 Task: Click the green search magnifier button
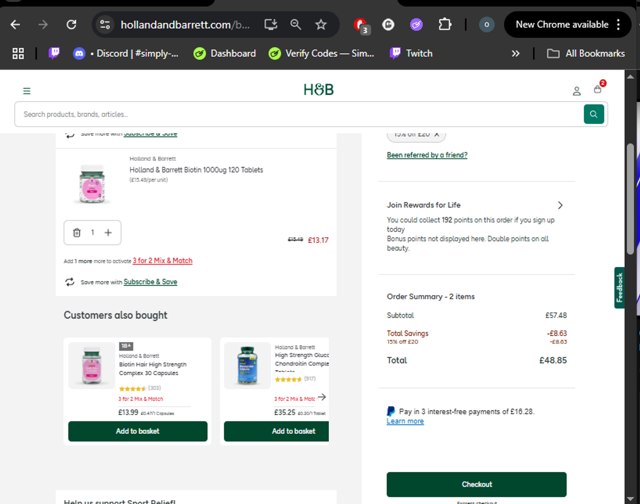click(593, 114)
